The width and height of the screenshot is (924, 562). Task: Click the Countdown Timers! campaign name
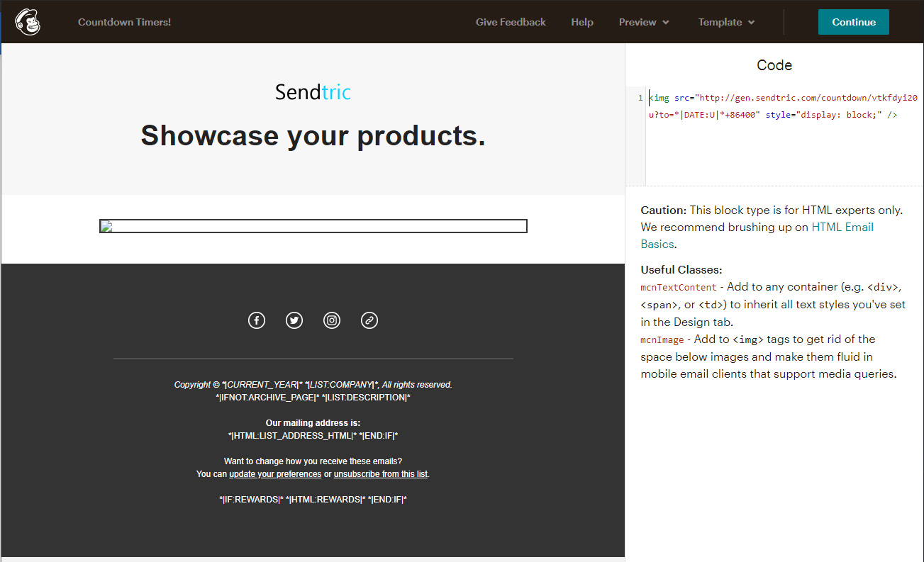pos(124,22)
